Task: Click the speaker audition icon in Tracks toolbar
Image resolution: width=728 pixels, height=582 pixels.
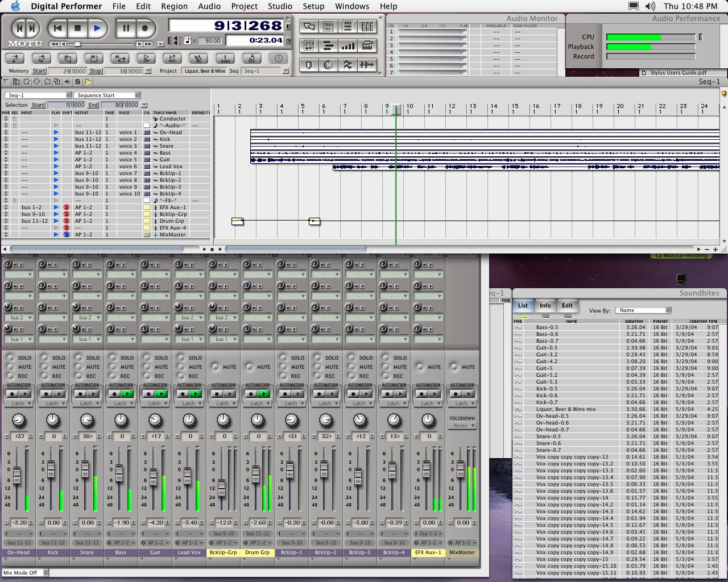Action: [x=67, y=82]
